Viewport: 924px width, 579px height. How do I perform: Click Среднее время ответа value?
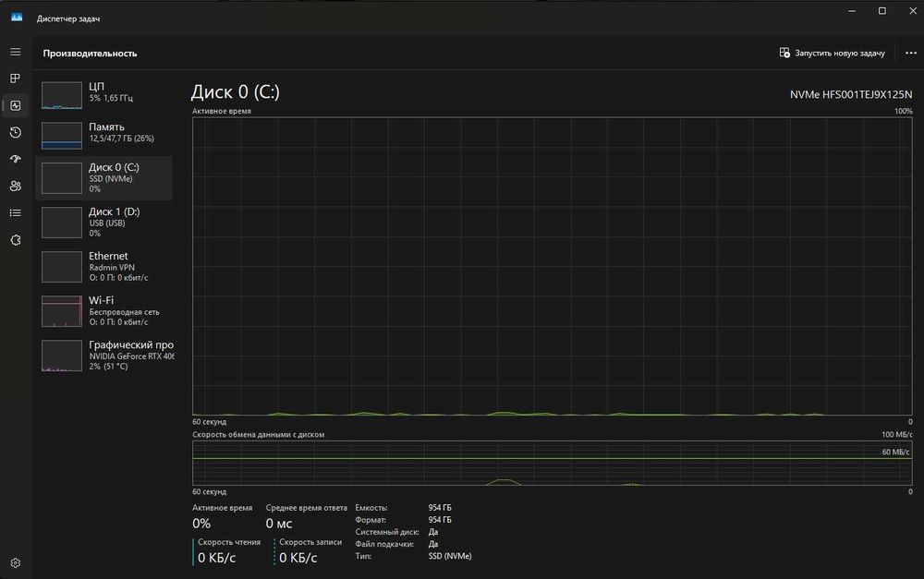pyautogui.click(x=278, y=523)
